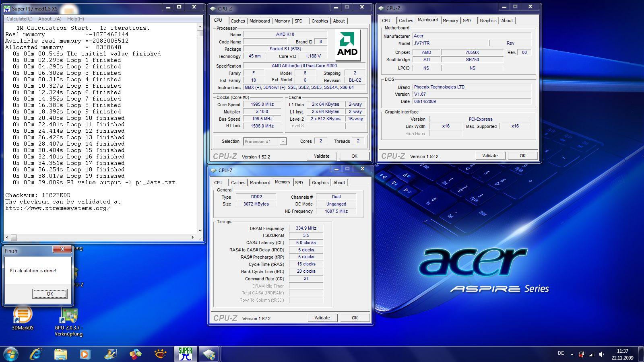Viewport: 644px width, 362px height.
Task: Switch to Super PI taskbar button
Action: (186, 354)
